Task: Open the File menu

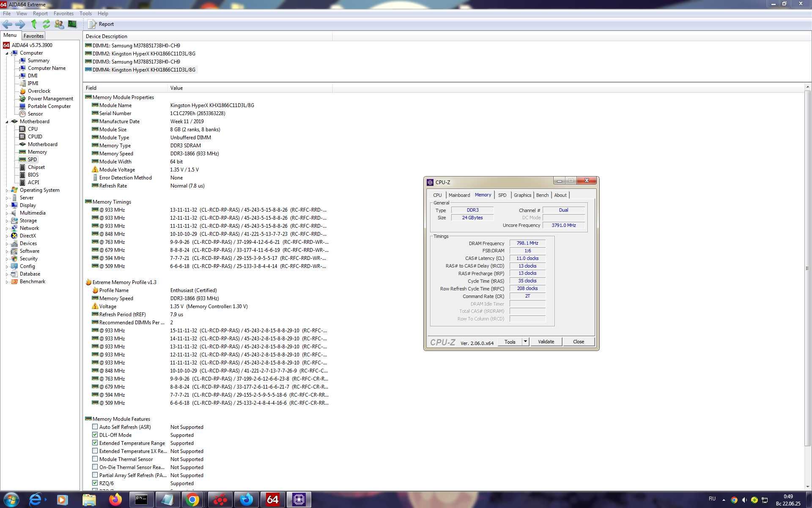Action: 7,14
